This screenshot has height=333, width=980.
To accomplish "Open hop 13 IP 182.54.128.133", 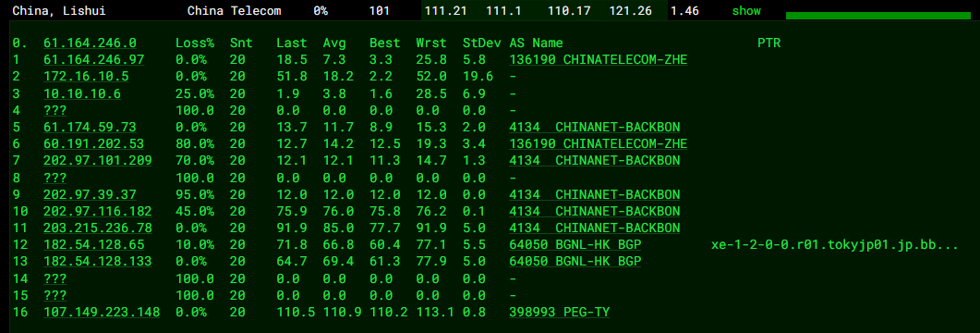I will 98,261.
